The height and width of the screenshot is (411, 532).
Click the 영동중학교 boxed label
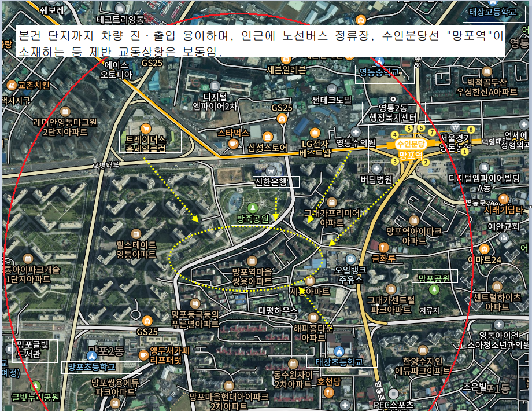(x=385, y=74)
